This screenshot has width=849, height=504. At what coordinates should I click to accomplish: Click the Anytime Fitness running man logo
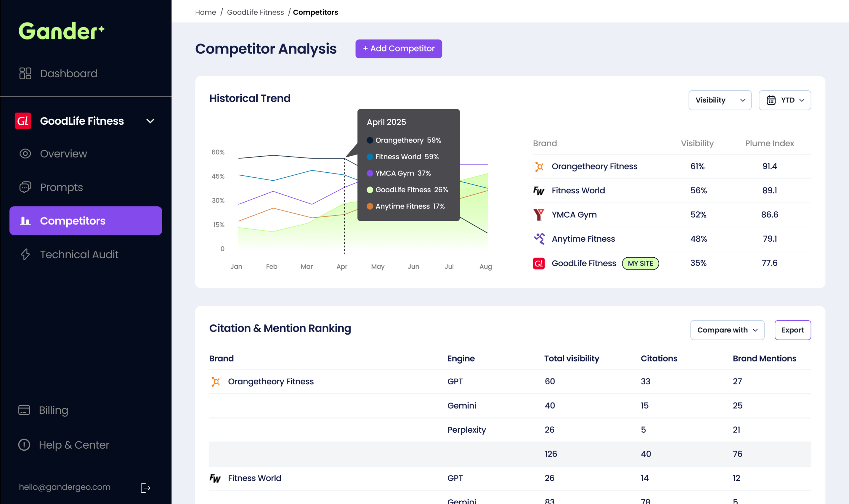pos(539,239)
